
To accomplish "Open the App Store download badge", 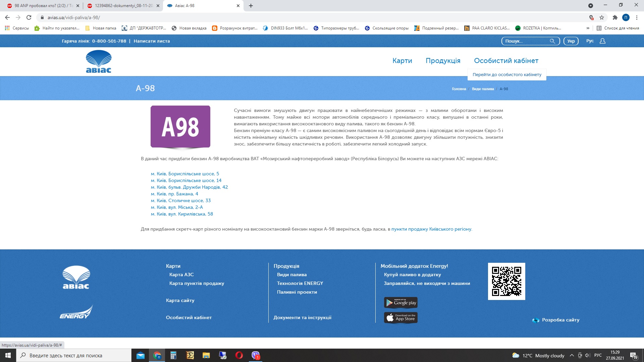I will pos(400,317).
